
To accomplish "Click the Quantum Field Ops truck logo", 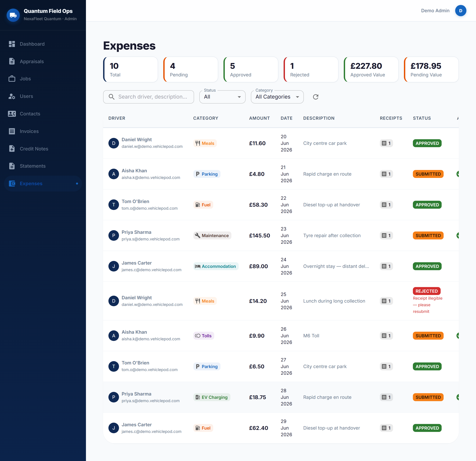I will pyautogui.click(x=13, y=15).
